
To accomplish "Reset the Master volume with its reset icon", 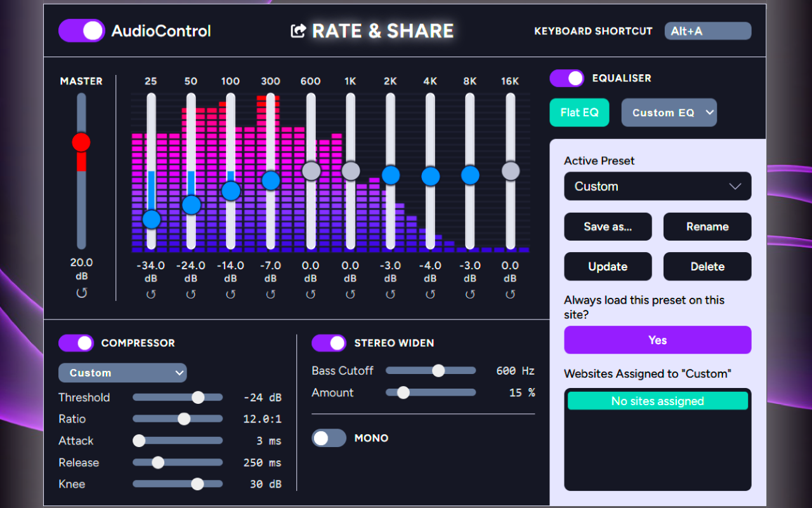I will (x=81, y=293).
